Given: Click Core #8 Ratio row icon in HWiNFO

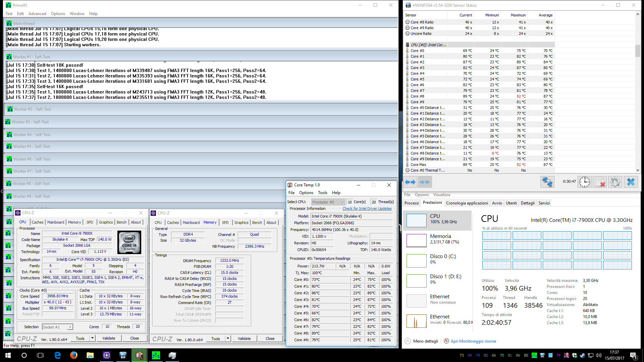Looking at the screenshot, I should click(x=408, y=22).
